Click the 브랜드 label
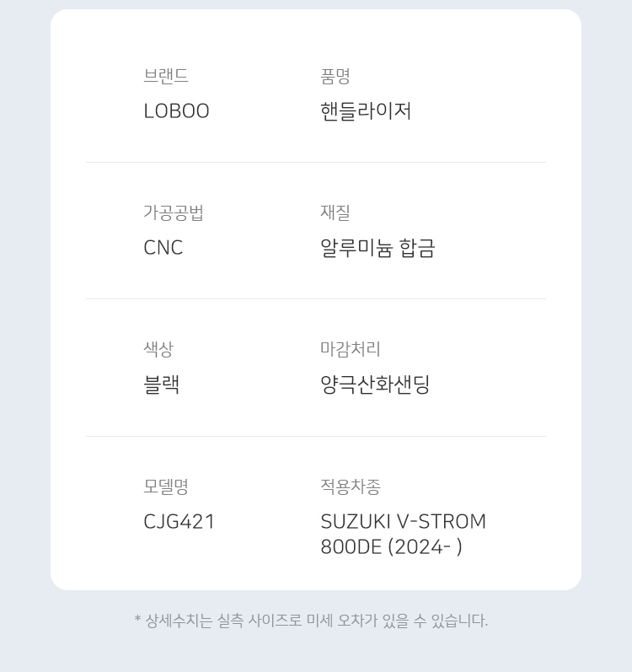The height and width of the screenshot is (672, 632). pyautogui.click(x=166, y=76)
